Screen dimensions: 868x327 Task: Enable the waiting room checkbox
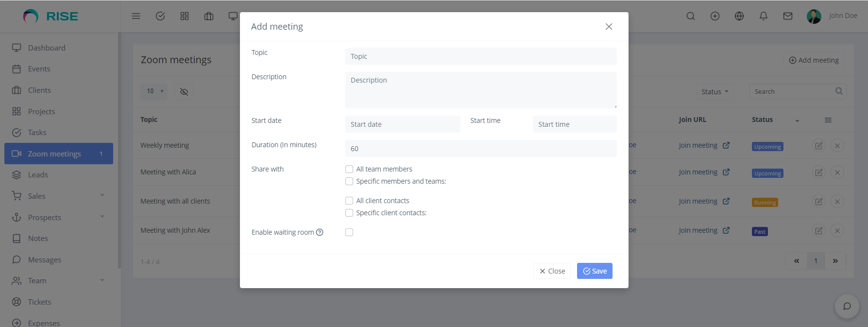coord(349,232)
